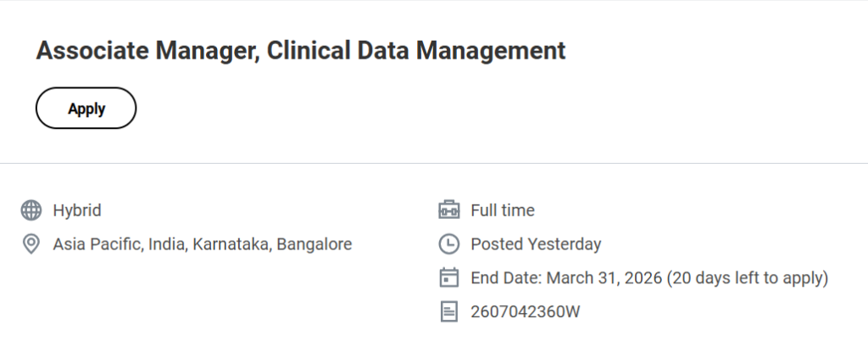
Task: Click the 'Posted Yesterday' text
Action: (536, 244)
